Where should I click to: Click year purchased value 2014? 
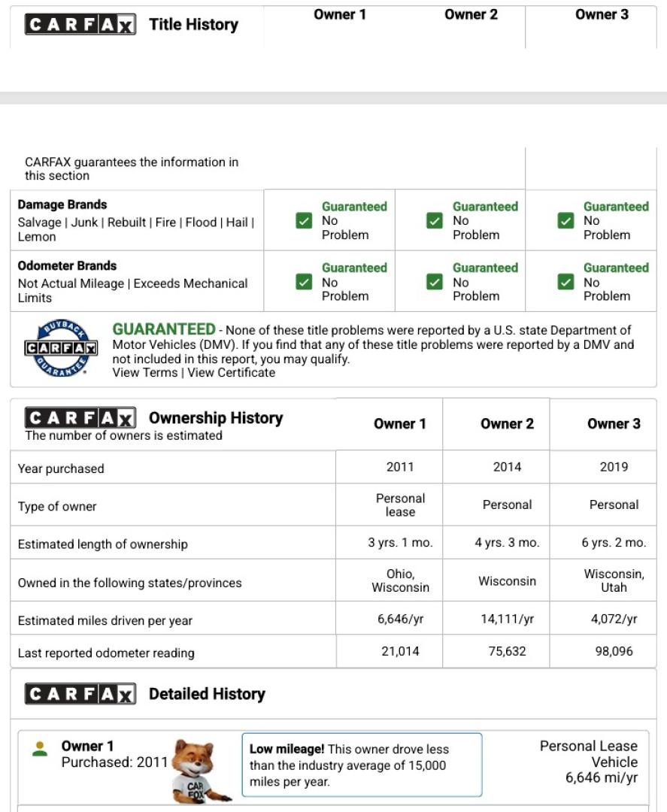pos(507,467)
